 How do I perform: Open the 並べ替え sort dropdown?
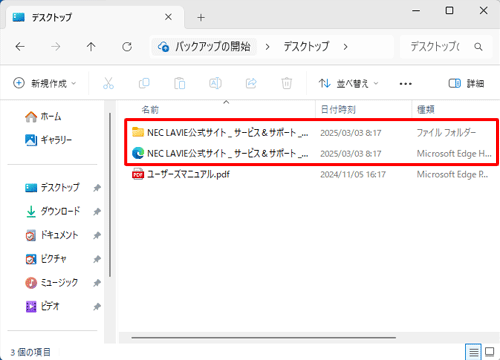[x=348, y=83]
